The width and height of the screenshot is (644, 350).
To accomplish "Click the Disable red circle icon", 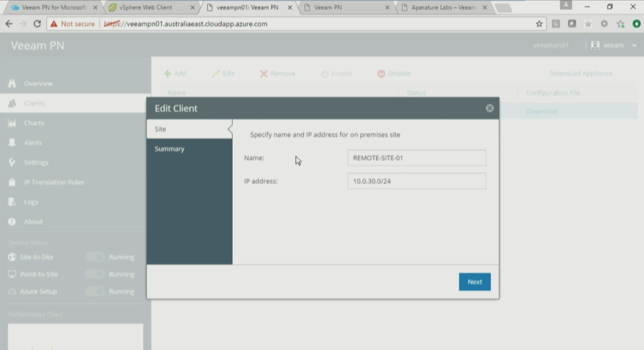I will click(x=381, y=74).
